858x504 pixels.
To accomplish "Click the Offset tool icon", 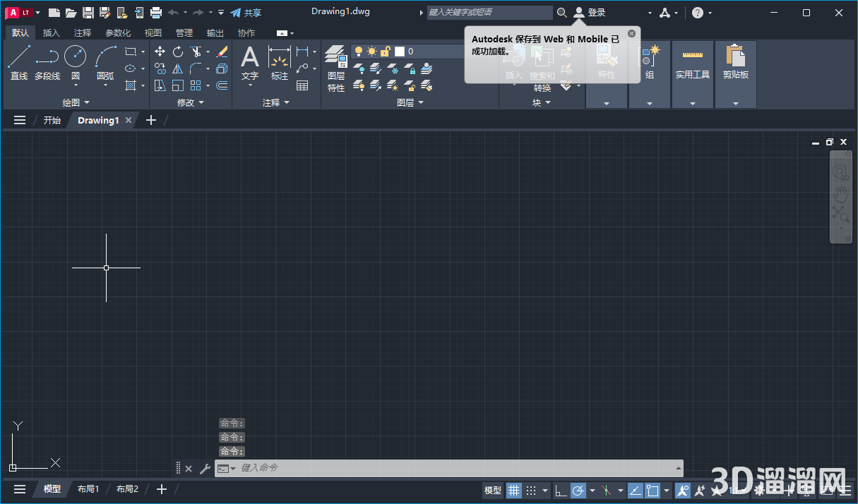I will coord(222,85).
